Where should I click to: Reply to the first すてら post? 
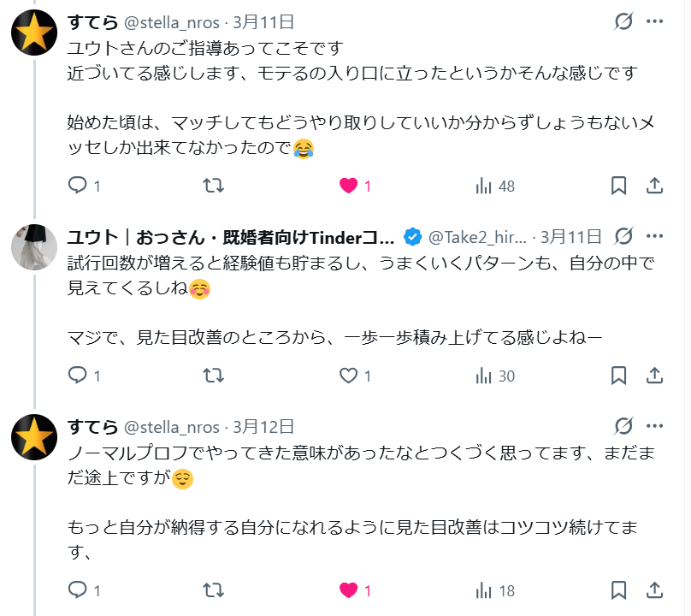78,186
